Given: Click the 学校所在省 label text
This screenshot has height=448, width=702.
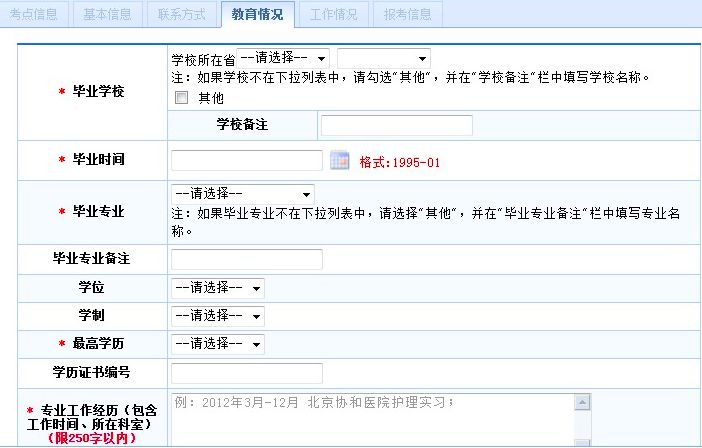Looking at the screenshot, I should click(203, 60).
